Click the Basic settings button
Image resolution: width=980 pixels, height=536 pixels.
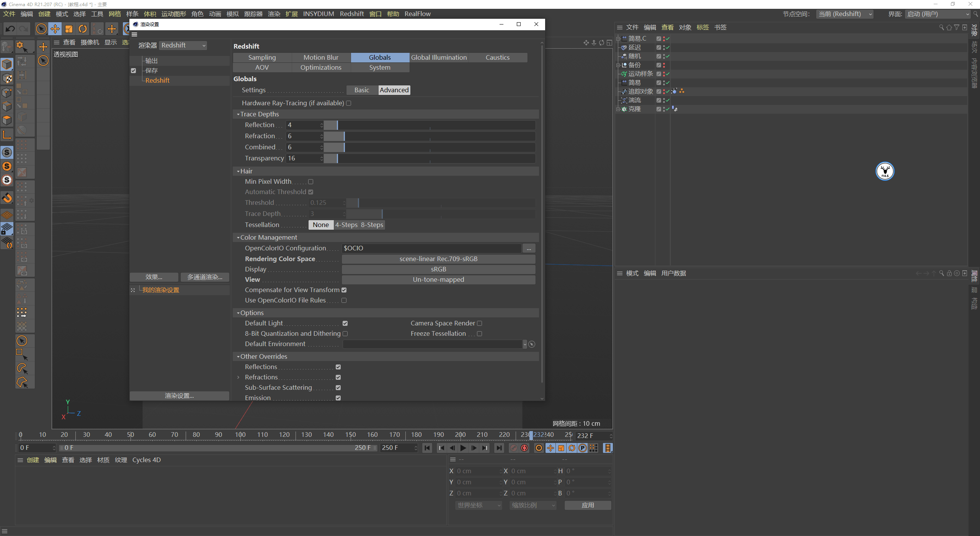361,90
